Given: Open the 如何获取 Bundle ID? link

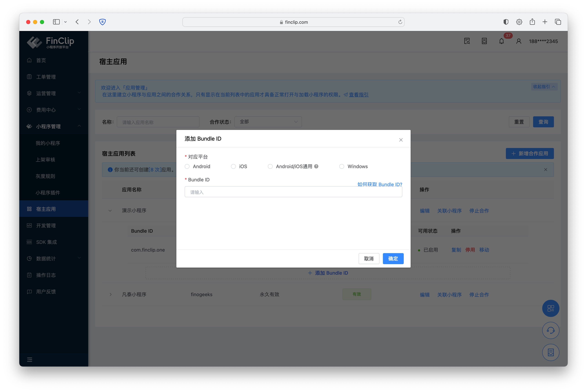Looking at the screenshot, I should (x=380, y=184).
